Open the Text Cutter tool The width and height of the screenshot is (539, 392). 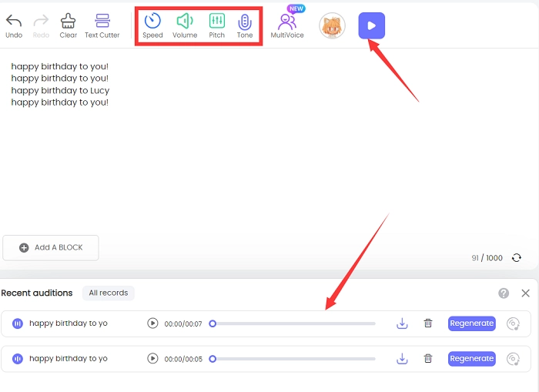point(102,21)
